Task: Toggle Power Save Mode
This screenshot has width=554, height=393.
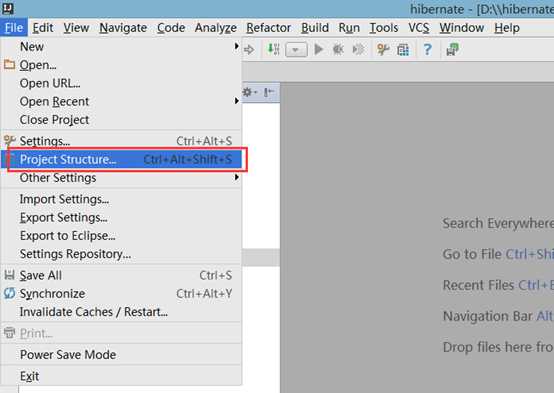Action: pyautogui.click(x=121, y=354)
